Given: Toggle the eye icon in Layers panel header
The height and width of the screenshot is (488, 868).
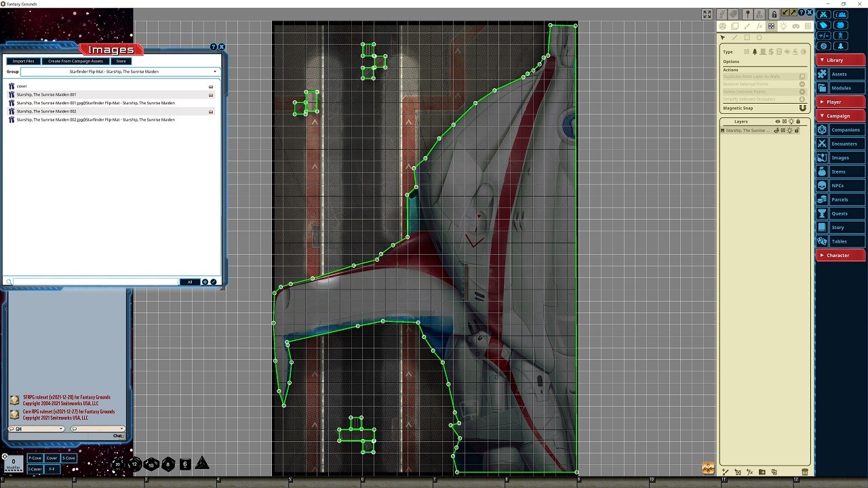Looking at the screenshot, I should pos(777,121).
